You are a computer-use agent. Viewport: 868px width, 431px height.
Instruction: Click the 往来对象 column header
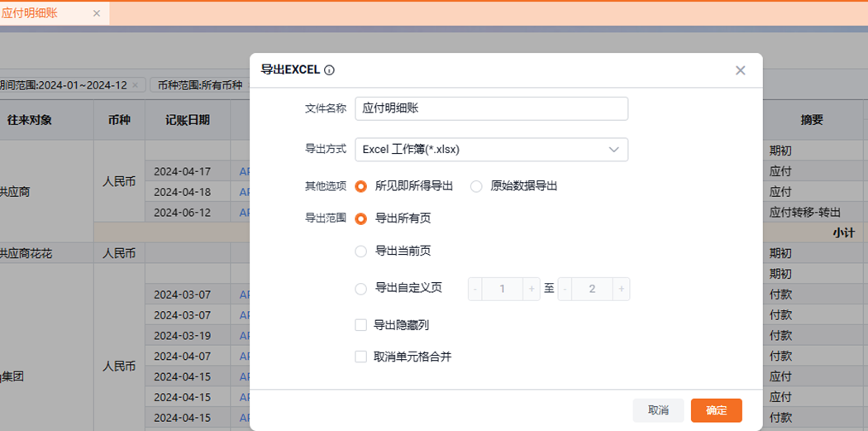[29, 120]
